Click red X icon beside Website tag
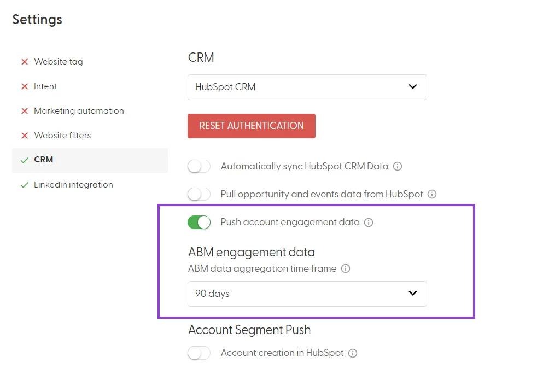537x392 pixels. (x=24, y=62)
